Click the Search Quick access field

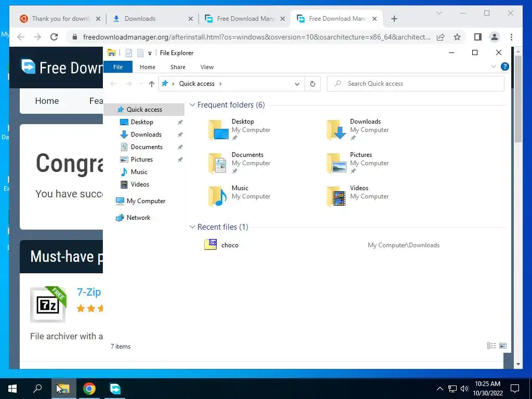click(x=415, y=84)
